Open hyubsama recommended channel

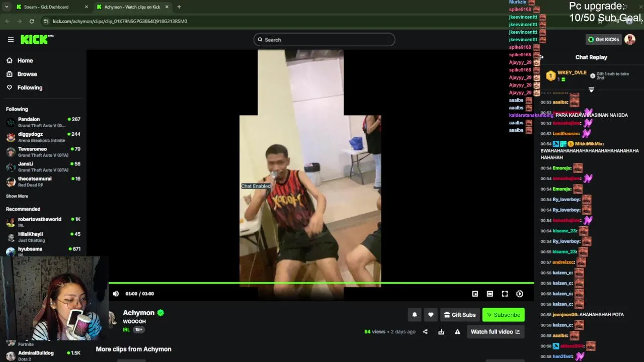pos(43,251)
